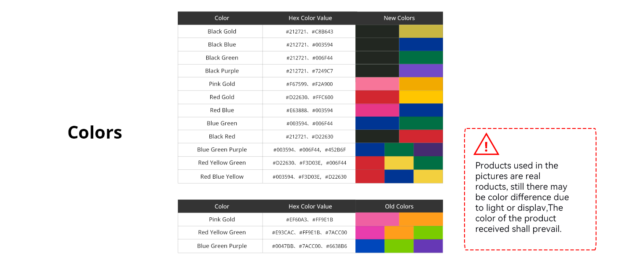Screen dimensions: 644x264
Task: Pick the yellow swatch in Red Gold row
Action: click(x=421, y=97)
